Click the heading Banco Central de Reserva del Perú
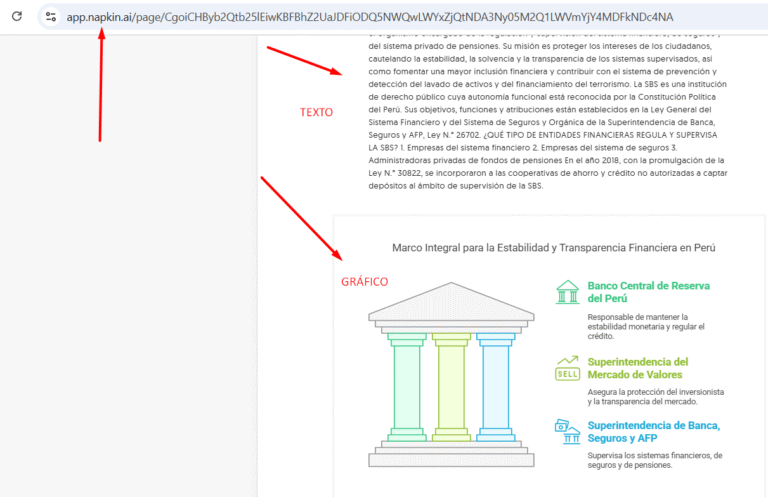The image size is (768, 497). pos(648,292)
